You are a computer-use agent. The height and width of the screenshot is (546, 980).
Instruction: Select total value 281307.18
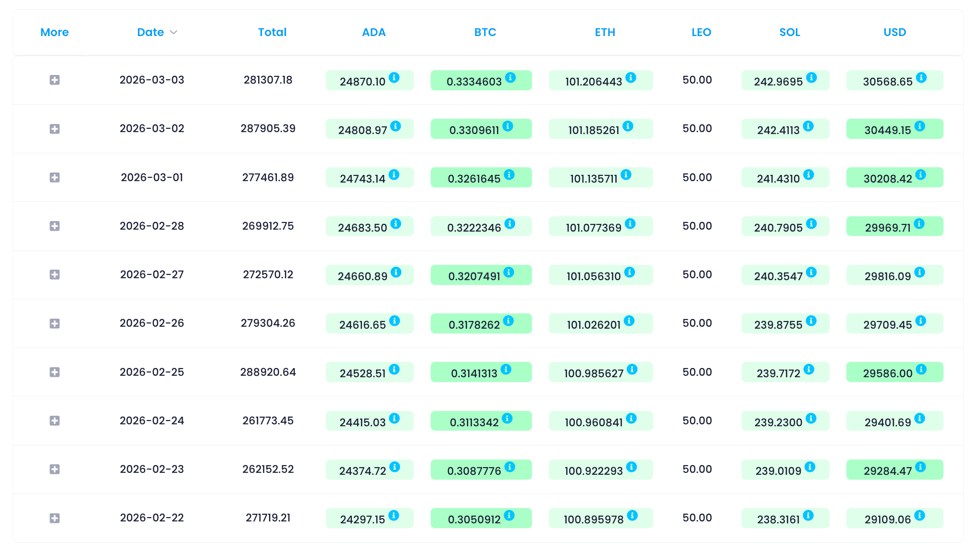[268, 80]
